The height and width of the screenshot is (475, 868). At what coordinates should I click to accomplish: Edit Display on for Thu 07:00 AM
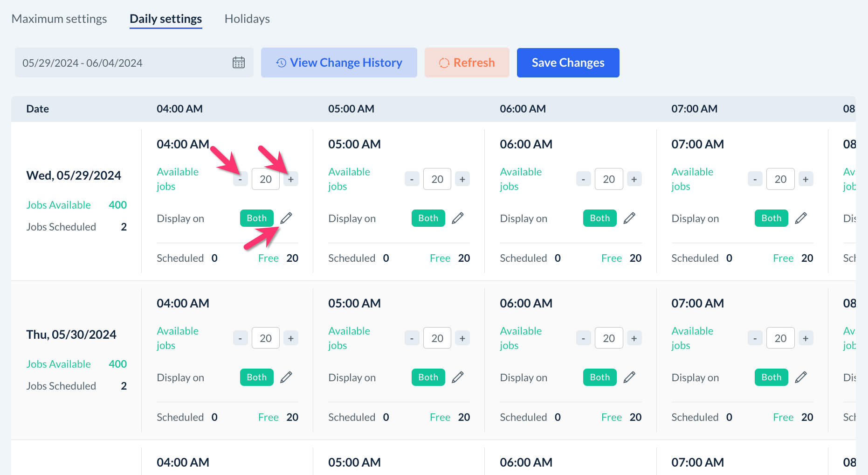coord(801,377)
